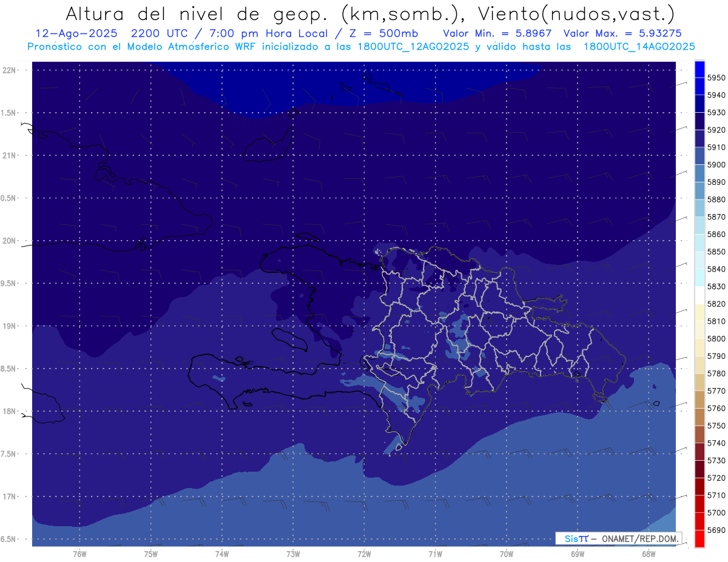Viewport: 728px width, 562px height.
Task: Click the "74W" longitude label
Action: coord(222,554)
